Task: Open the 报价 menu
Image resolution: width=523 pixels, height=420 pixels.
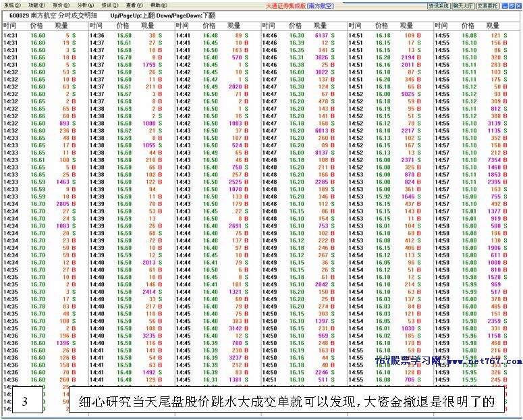Action: point(59,5)
